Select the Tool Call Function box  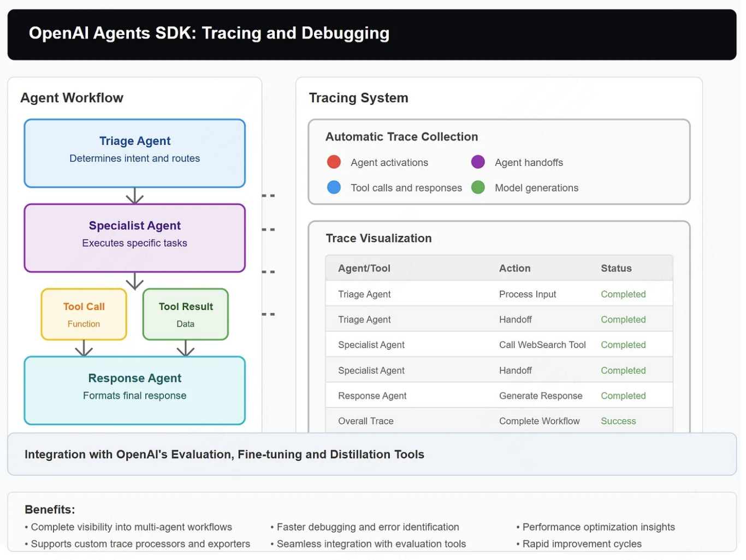pyautogui.click(x=84, y=314)
